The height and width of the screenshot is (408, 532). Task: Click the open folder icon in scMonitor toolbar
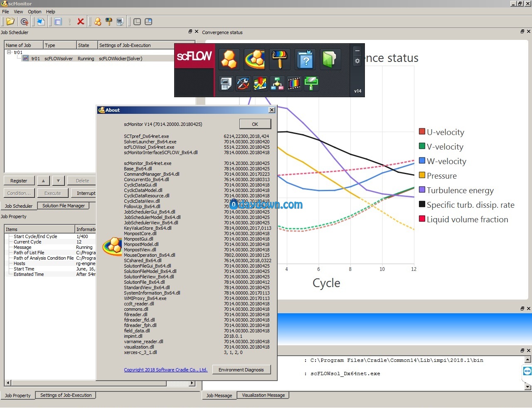coord(10,22)
